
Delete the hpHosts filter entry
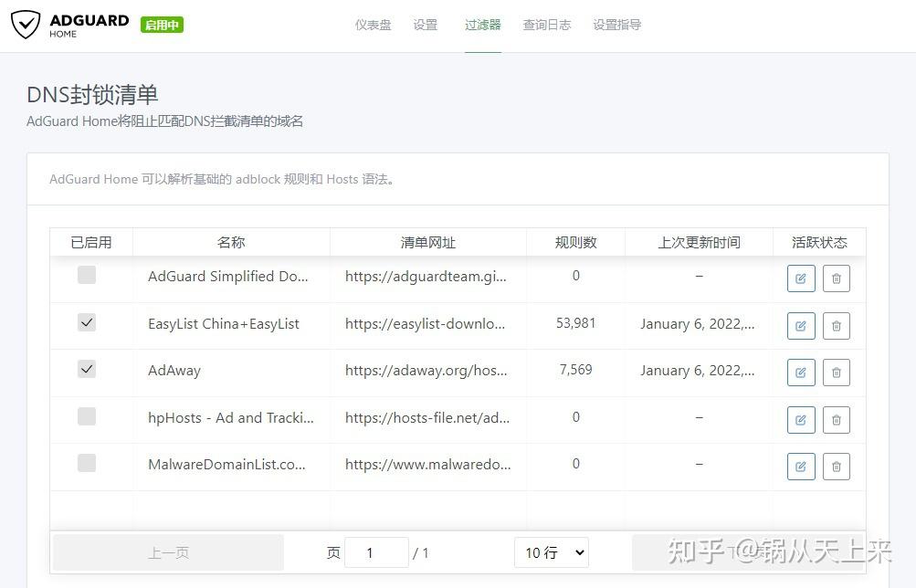pyautogui.click(x=836, y=420)
